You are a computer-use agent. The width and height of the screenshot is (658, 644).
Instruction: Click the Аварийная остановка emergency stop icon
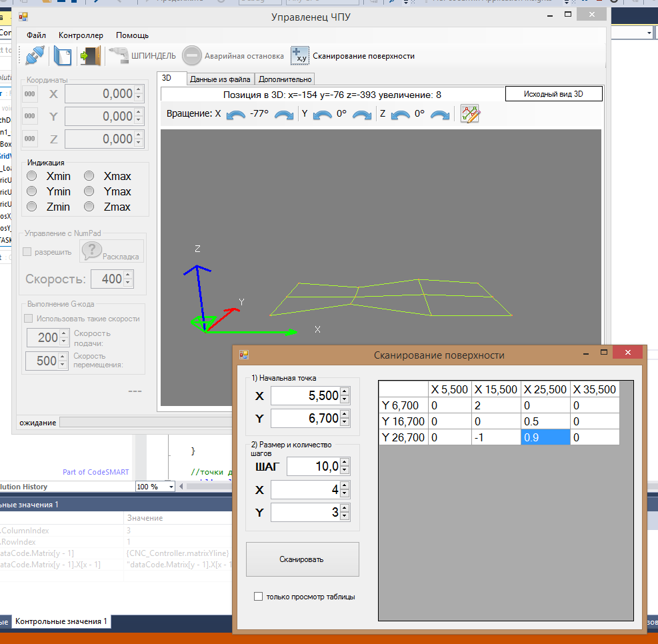(x=192, y=55)
